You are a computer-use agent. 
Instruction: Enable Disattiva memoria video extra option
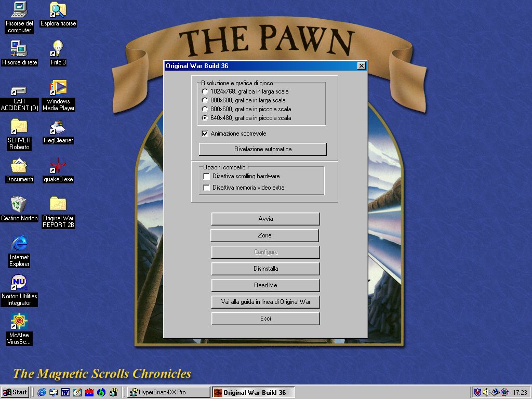click(x=244, y=188)
